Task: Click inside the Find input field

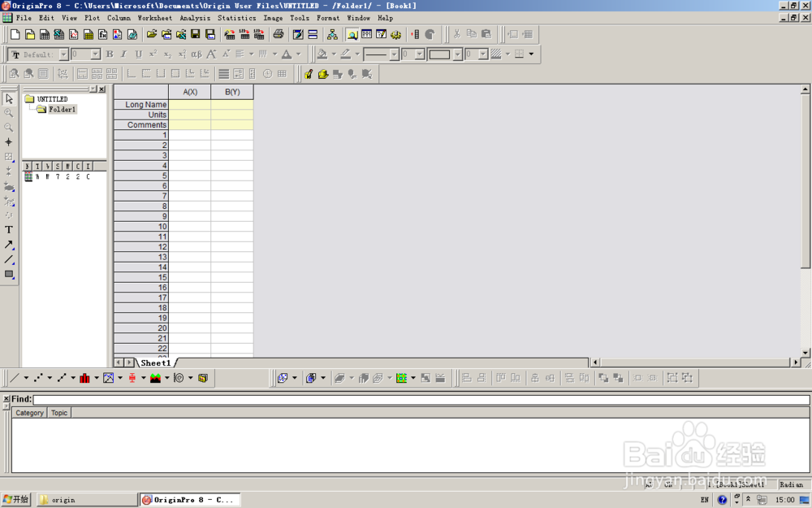Action: (x=421, y=399)
